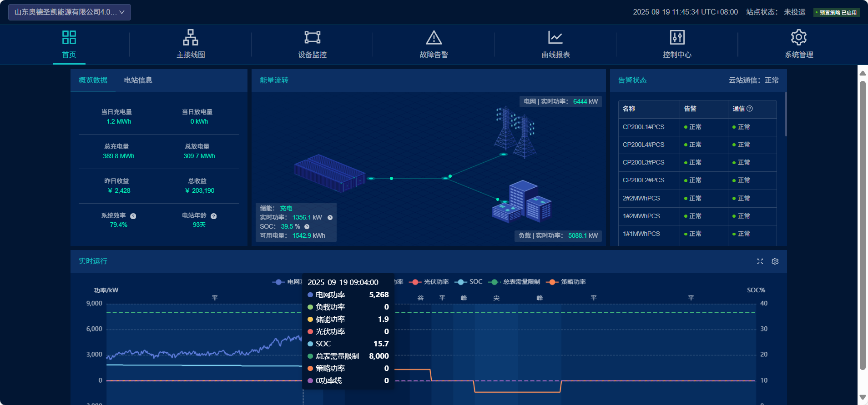Open the 主接线图 wiring diagram icon
The image size is (868, 405).
[x=191, y=38]
